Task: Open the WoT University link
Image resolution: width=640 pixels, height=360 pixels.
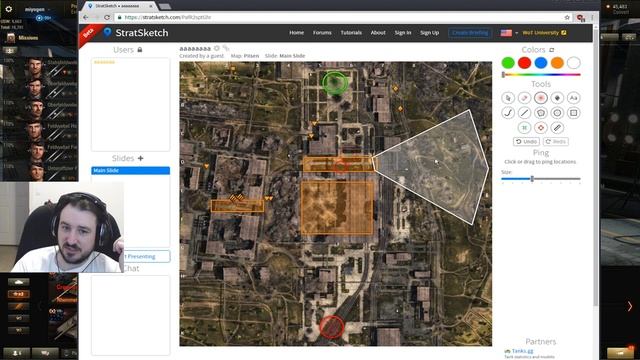Action: (544, 33)
